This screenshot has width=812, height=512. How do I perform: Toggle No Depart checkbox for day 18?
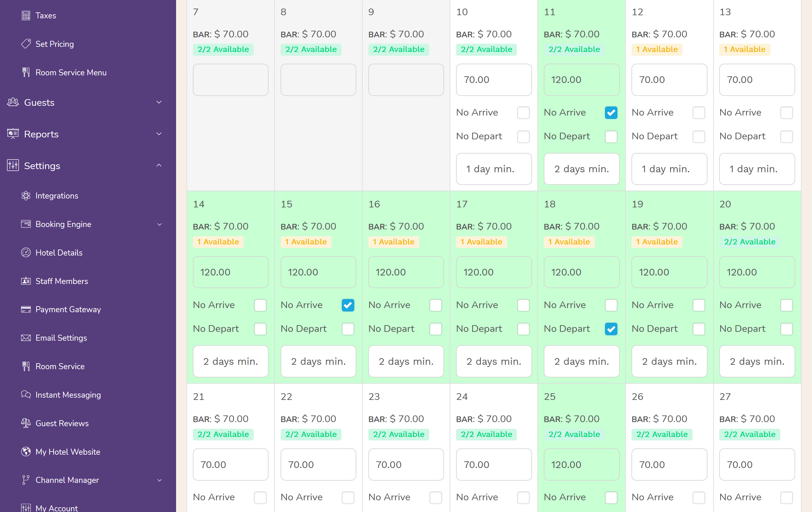tap(611, 329)
